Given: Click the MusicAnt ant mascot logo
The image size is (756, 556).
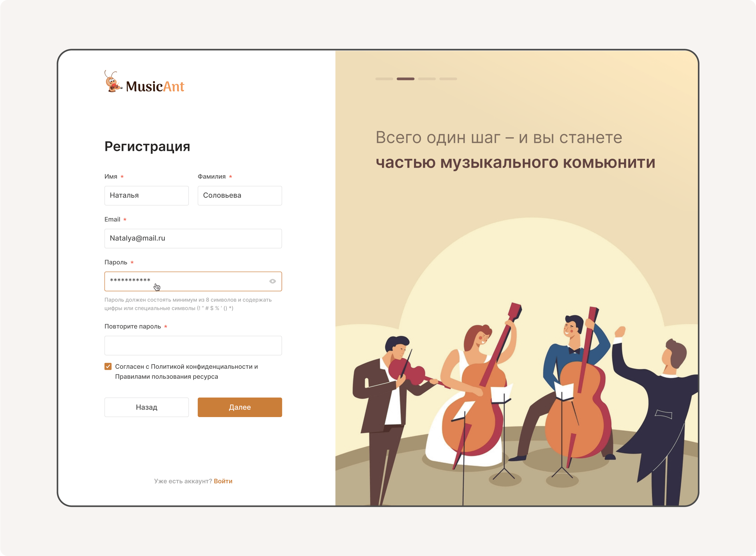Looking at the screenshot, I should [x=113, y=81].
